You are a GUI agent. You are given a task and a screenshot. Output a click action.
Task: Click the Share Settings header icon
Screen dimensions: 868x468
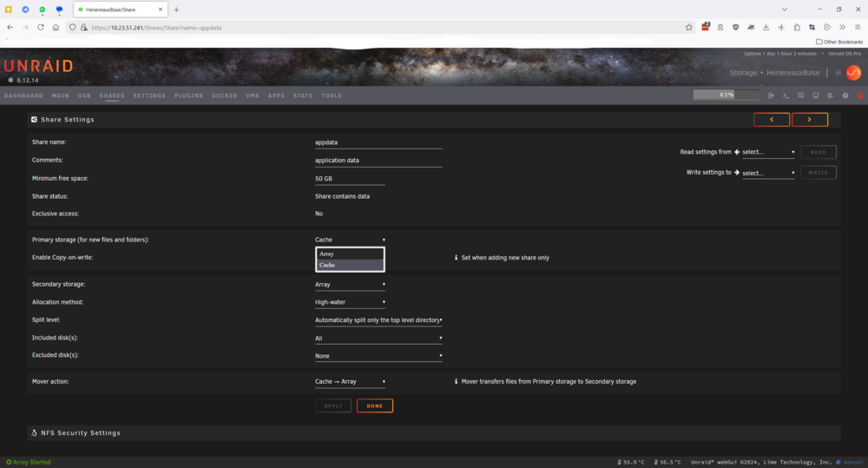(x=35, y=120)
